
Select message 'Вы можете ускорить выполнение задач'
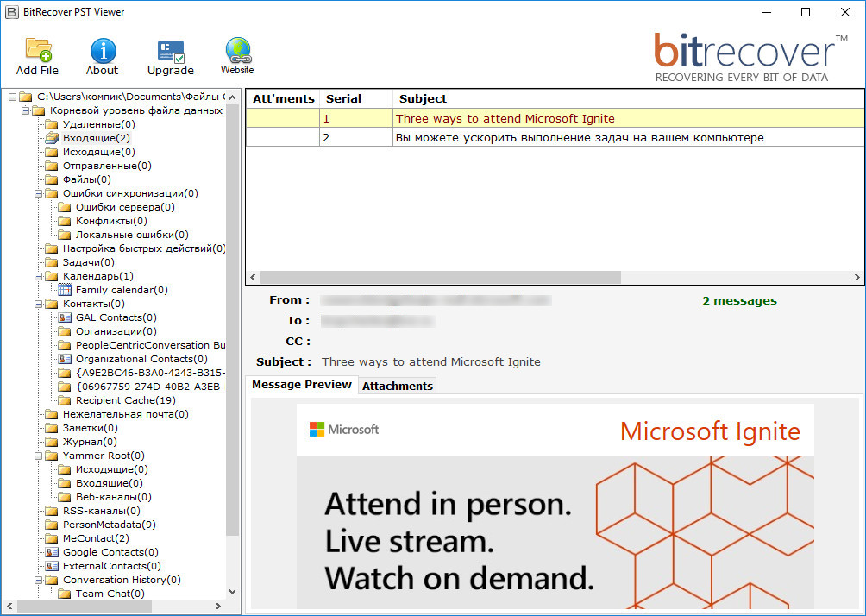pyautogui.click(x=555, y=137)
